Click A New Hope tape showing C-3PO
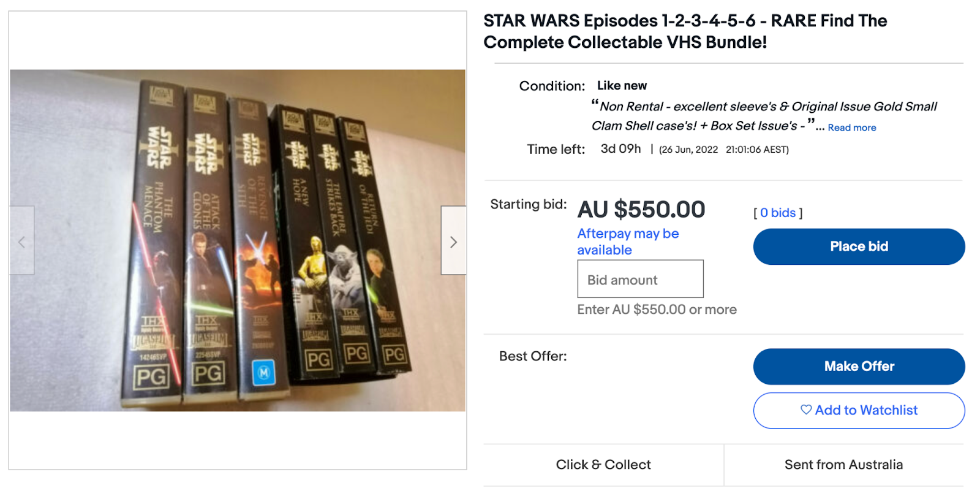This screenshot has height=496, width=980. 303,245
